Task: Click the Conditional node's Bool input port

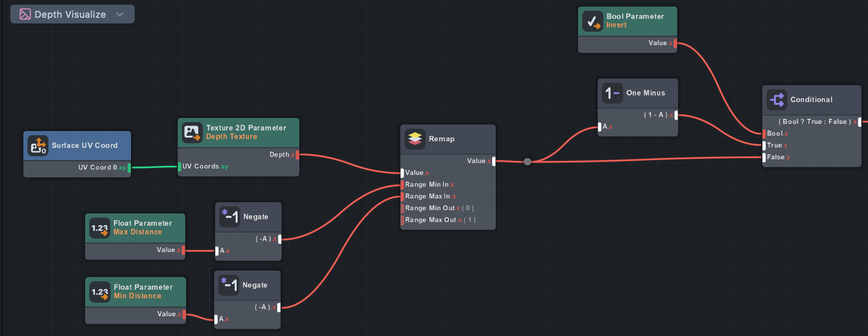Action: point(764,134)
